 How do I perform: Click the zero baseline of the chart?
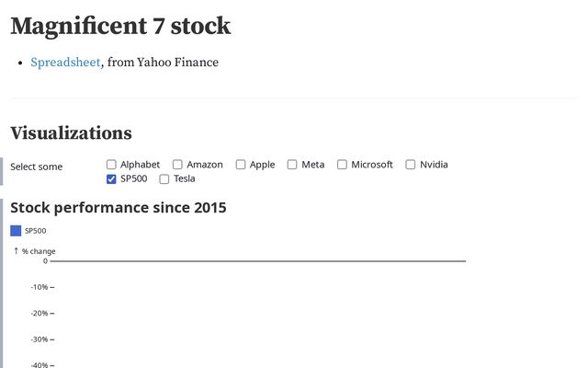coord(257,261)
